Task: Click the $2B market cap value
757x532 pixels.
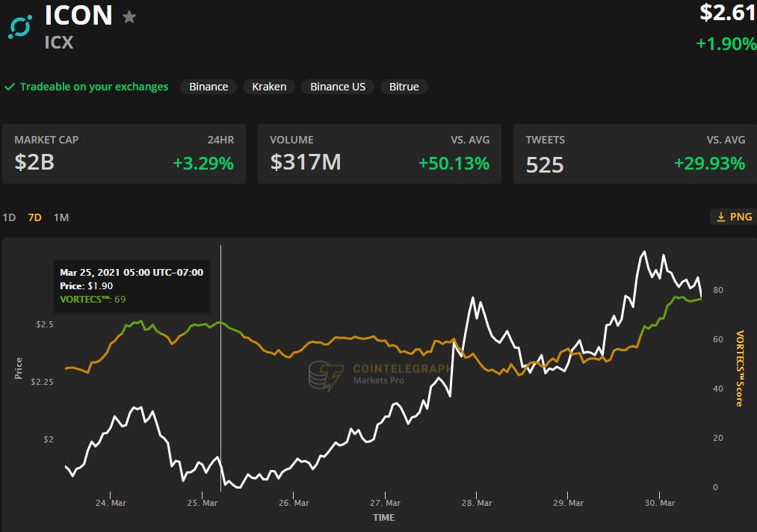Action: tap(34, 162)
